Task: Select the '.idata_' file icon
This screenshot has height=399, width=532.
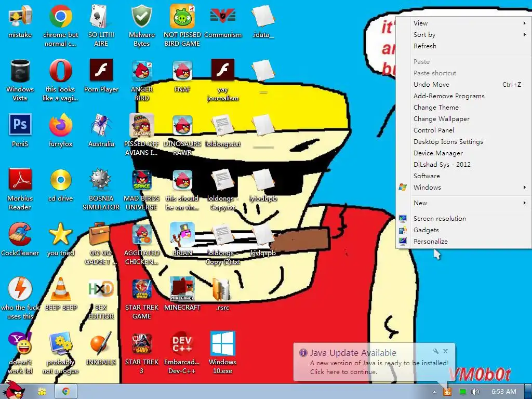Action: point(263,16)
